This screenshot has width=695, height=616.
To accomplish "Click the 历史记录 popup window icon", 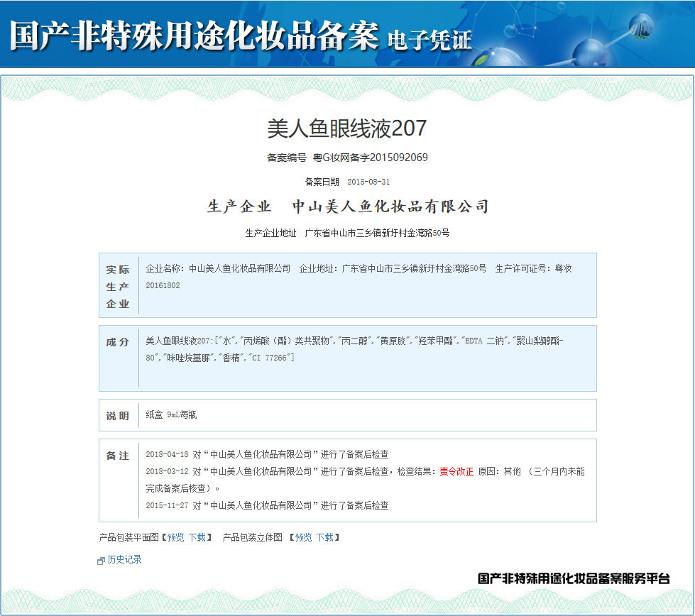I will (x=101, y=561).
